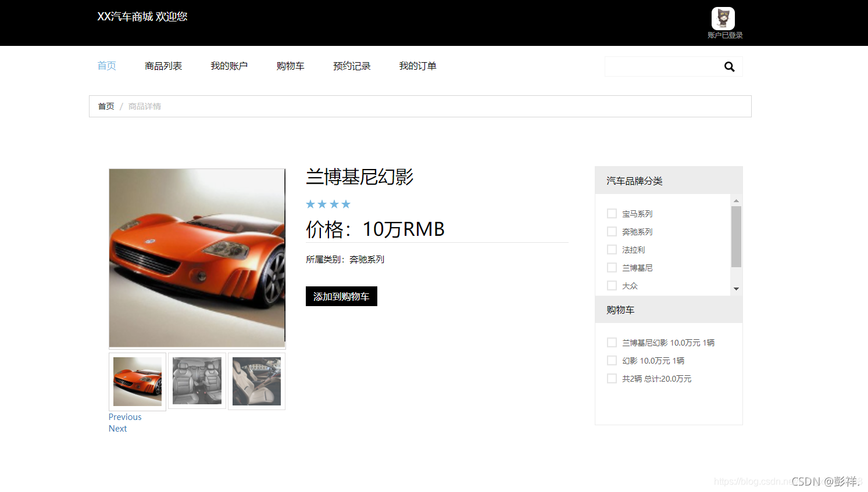Click the logged-in account avatar icon
The width and height of the screenshot is (868, 492).
[x=723, y=18]
